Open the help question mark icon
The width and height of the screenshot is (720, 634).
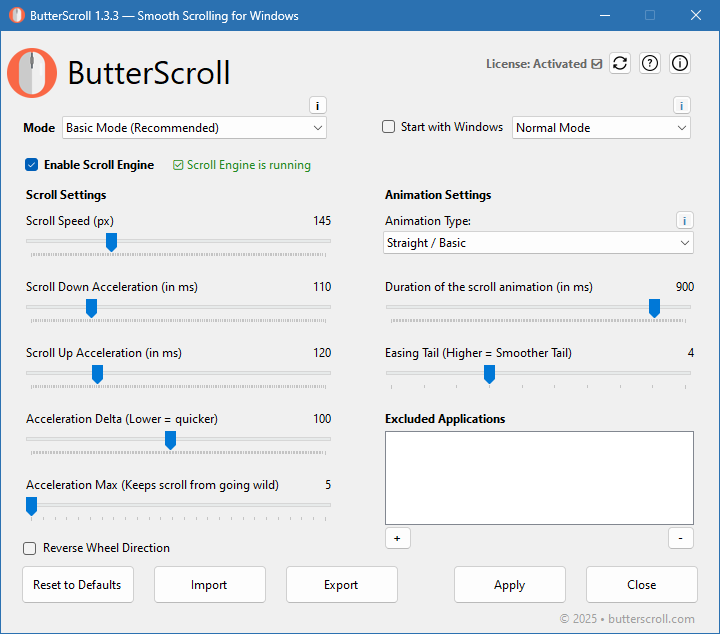point(650,63)
